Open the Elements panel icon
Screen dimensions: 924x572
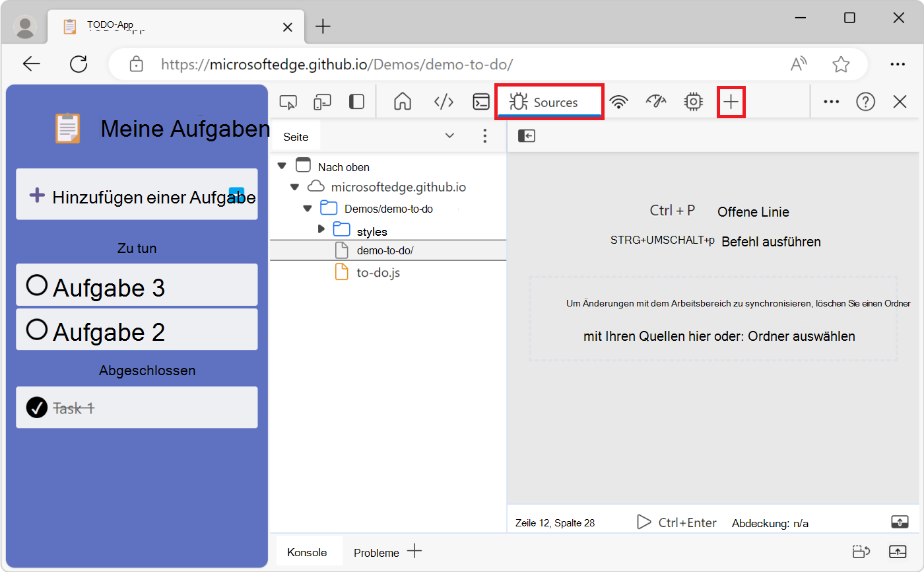click(443, 102)
